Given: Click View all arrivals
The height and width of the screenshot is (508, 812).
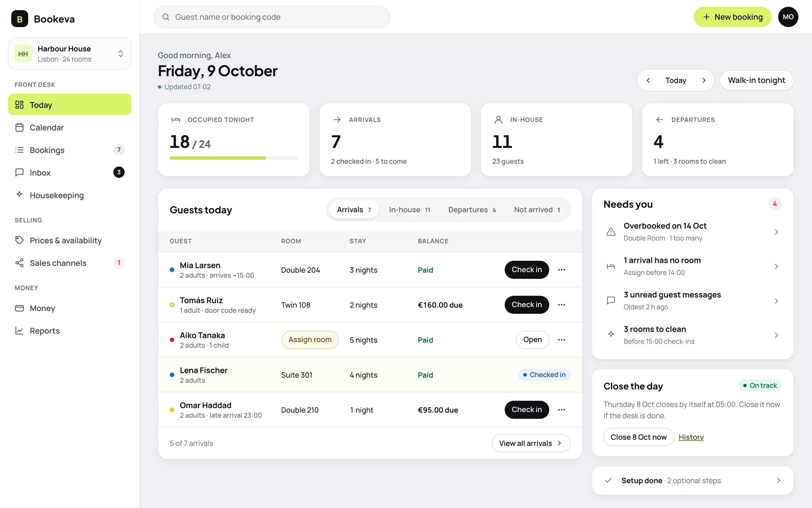Looking at the screenshot, I should point(531,443).
